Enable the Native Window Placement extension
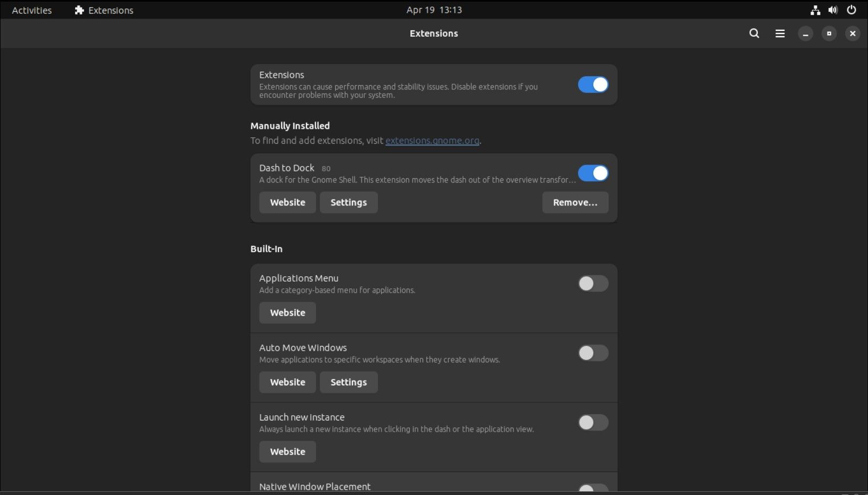Viewport: 868px width, 495px height. click(x=593, y=488)
